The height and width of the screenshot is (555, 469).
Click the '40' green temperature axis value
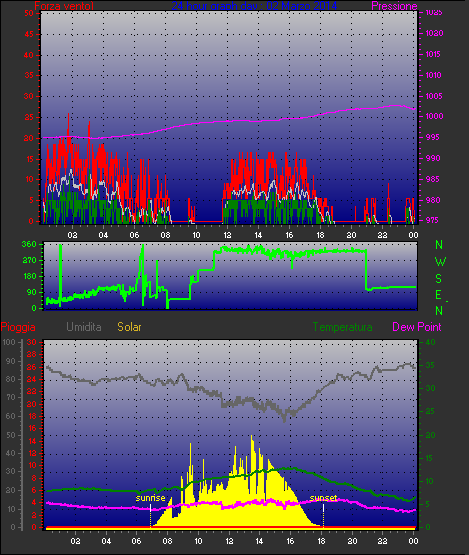(x=430, y=342)
